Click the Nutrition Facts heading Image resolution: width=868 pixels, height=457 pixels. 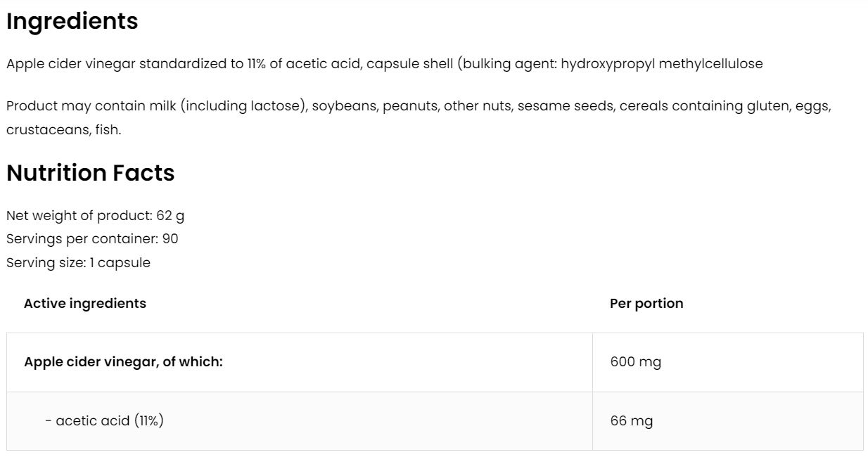click(90, 173)
